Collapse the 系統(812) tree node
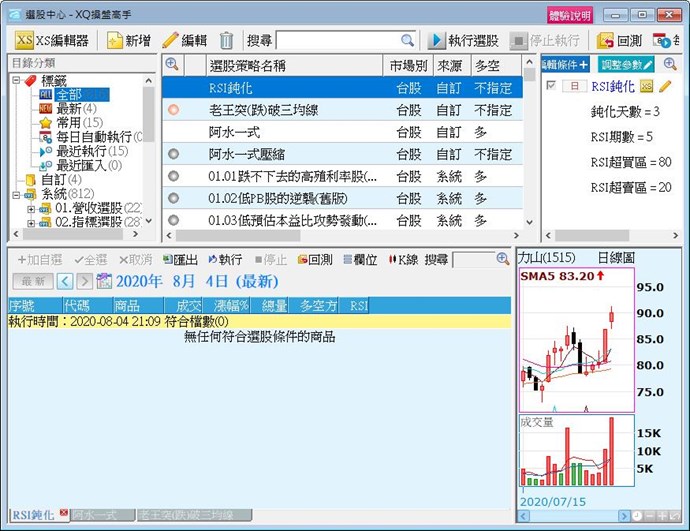690x531 pixels. click(17, 194)
